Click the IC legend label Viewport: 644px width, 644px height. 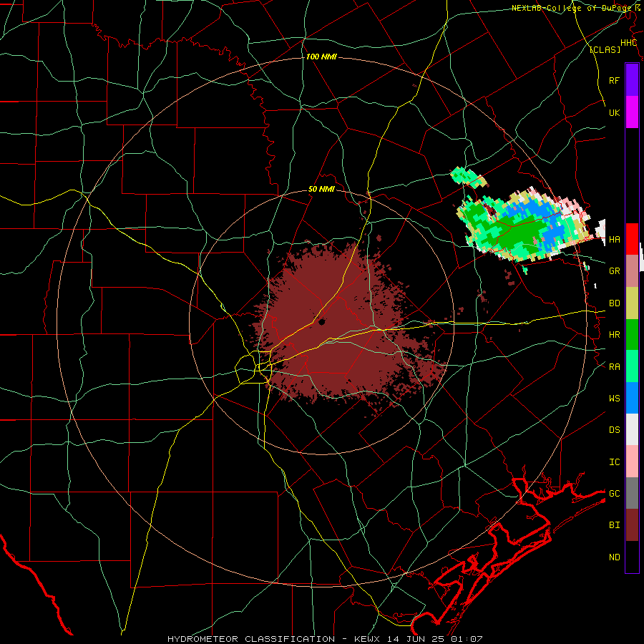tap(614, 462)
